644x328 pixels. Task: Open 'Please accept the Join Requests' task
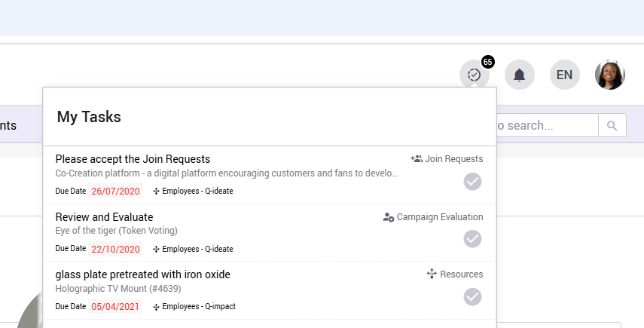click(x=133, y=159)
